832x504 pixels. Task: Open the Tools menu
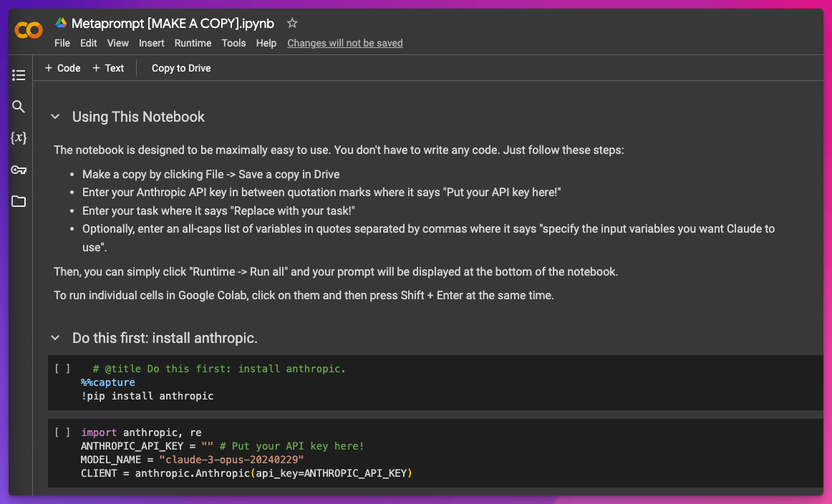[x=233, y=43]
